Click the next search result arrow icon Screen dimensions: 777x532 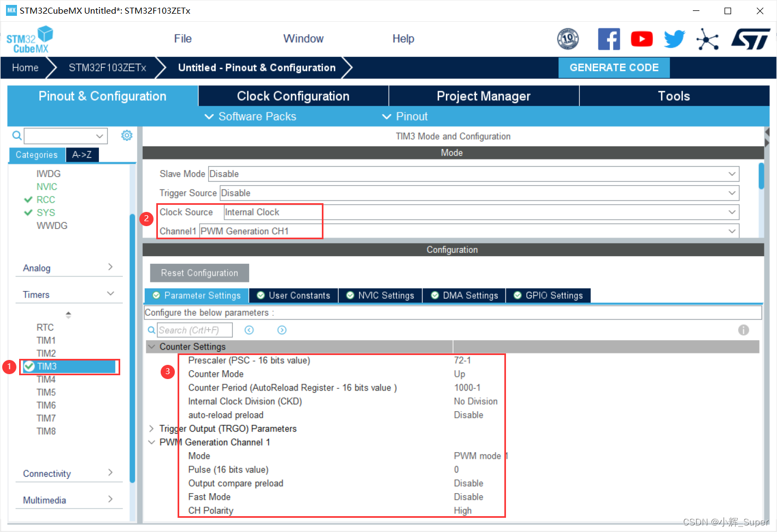click(282, 330)
